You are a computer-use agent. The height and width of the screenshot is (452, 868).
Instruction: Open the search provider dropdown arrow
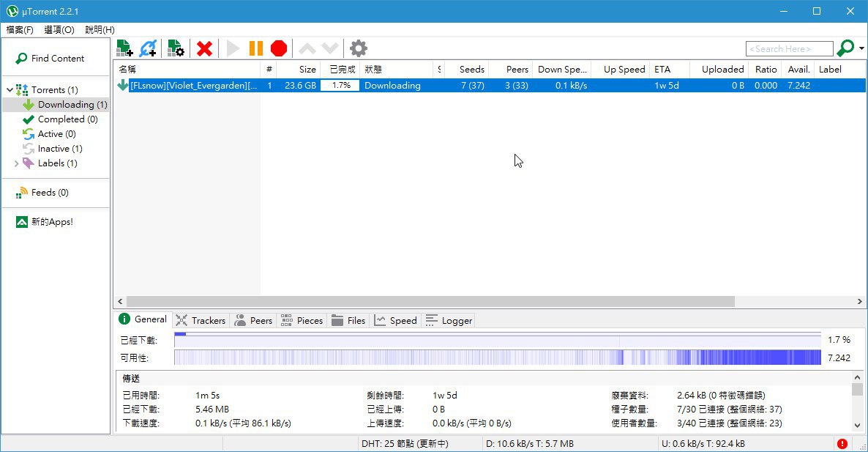coord(861,49)
